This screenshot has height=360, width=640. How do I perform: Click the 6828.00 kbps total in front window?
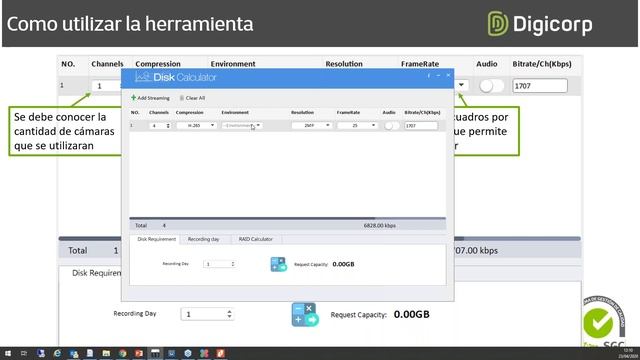380,225
